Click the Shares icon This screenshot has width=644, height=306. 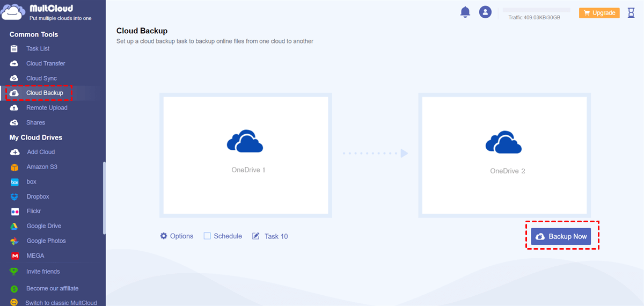click(x=14, y=122)
